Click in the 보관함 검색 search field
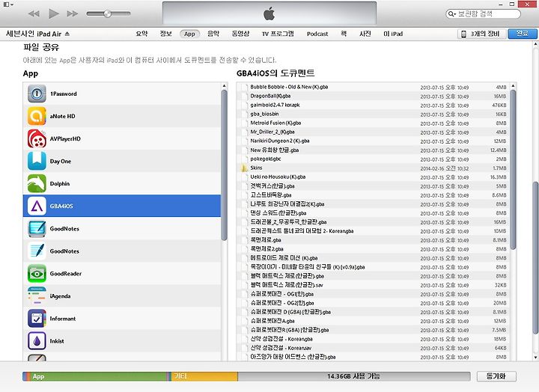The width and height of the screenshot is (539, 392). pos(483,14)
